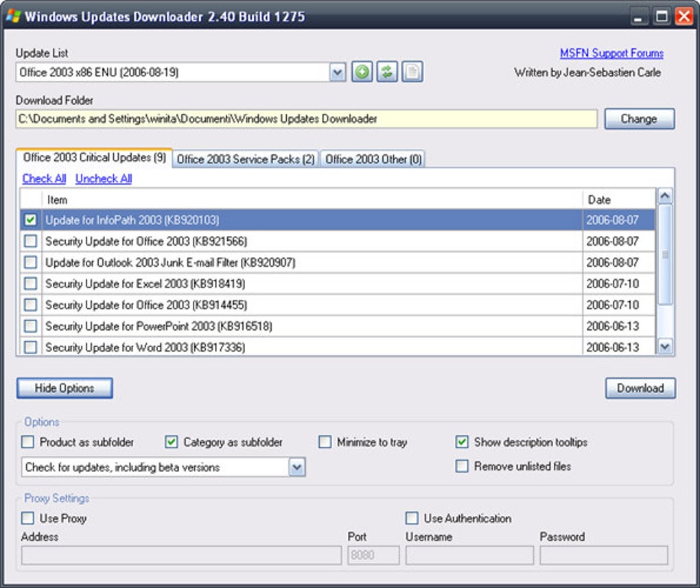Image resolution: width=700 pixels, height=588 pixels.
Task: Click the Item column header
Action: 312,200
